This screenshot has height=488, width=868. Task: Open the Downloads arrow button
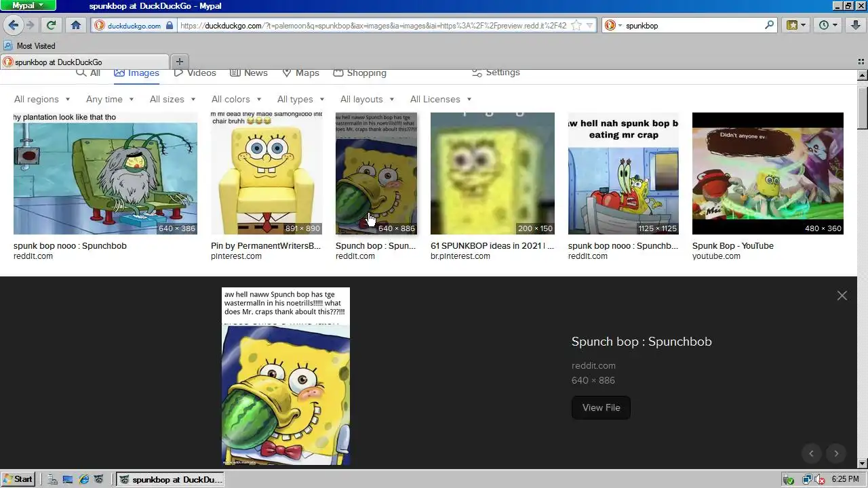(855, 25)
